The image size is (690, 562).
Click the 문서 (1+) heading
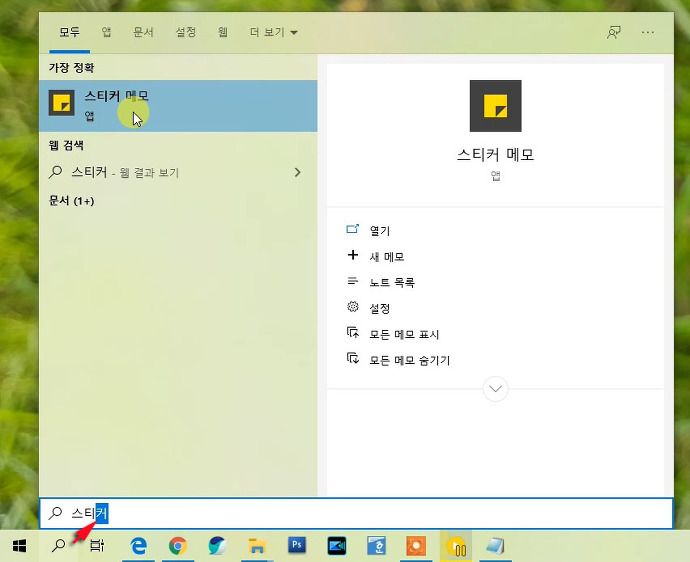[71, 201]
